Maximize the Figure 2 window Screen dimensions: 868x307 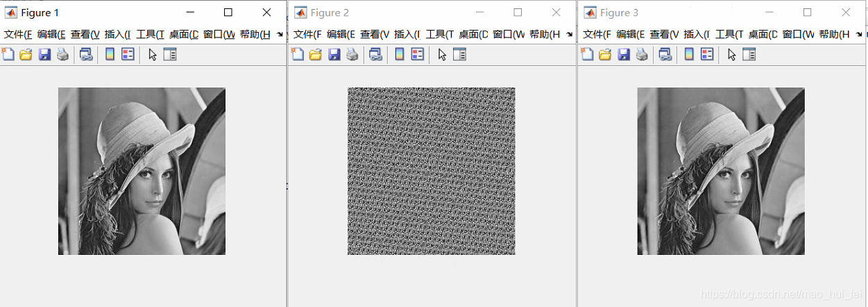(x=518, y=13)
